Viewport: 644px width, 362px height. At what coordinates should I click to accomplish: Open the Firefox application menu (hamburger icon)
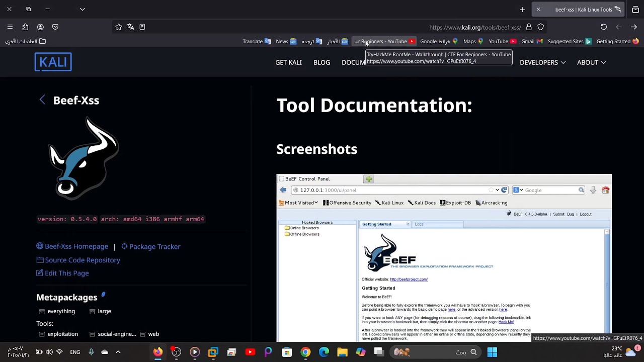click(x=10, y=27)
